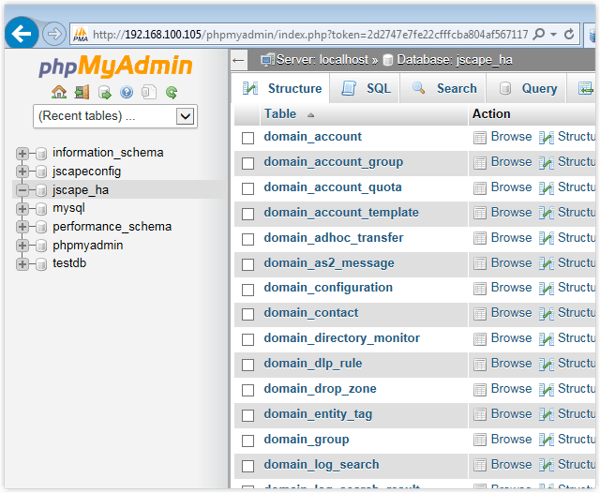Click Browse icon for domain_account_group

pos(480,163)
